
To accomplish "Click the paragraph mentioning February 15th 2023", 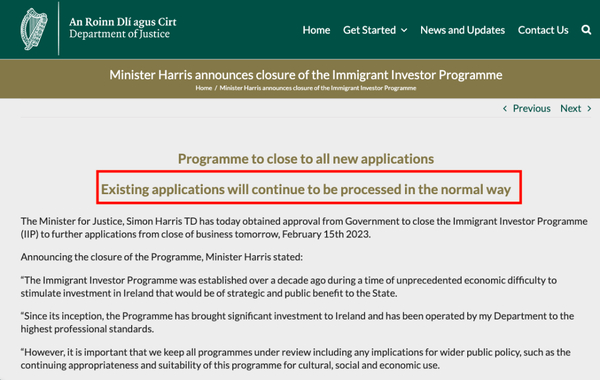I will click(304, 228).
